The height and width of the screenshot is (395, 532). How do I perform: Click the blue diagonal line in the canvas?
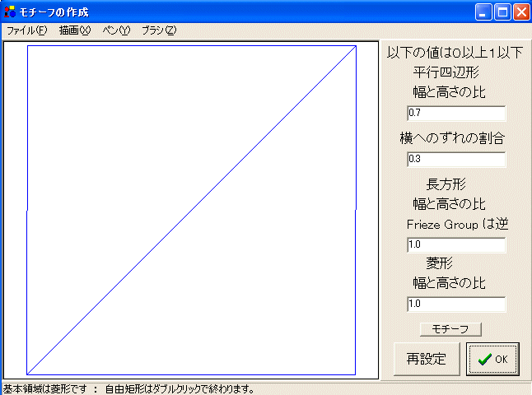tap(192, 210)
